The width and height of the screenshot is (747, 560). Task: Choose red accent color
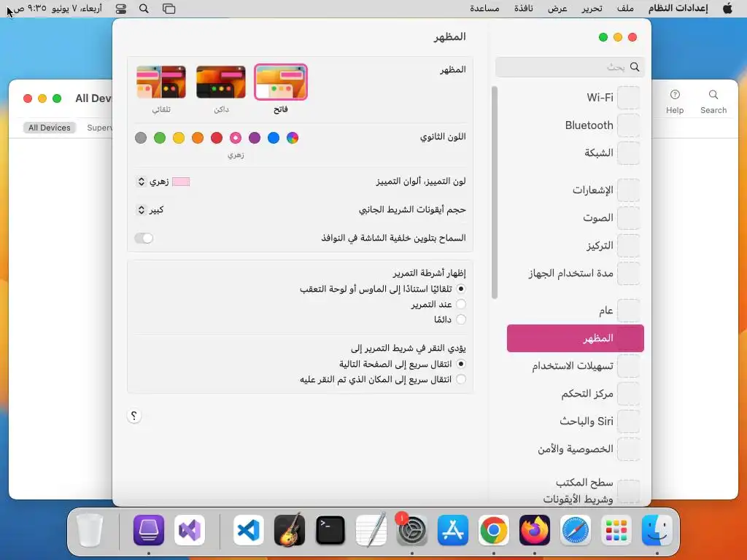(x=216, y=138)
